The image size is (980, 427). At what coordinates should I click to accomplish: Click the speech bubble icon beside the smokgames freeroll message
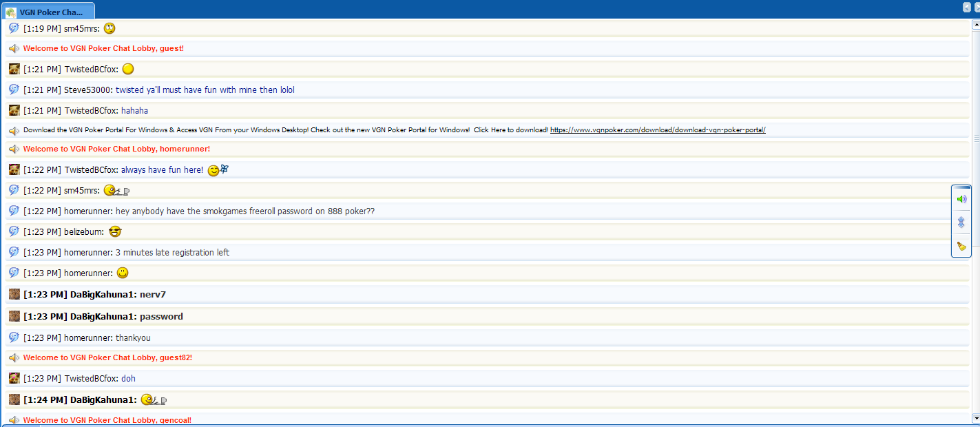(x=14, y=211)
